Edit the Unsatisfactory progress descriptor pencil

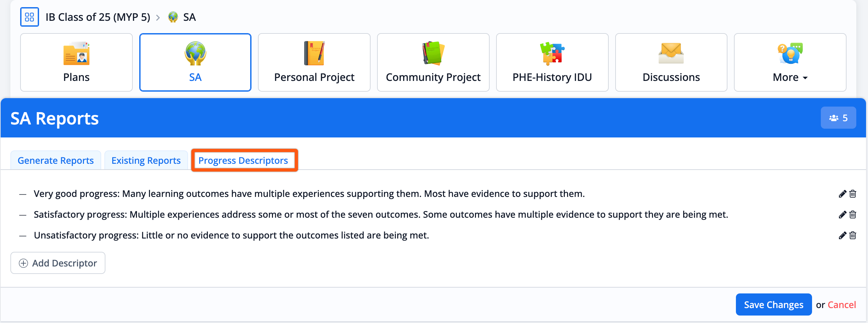point(842,236)
